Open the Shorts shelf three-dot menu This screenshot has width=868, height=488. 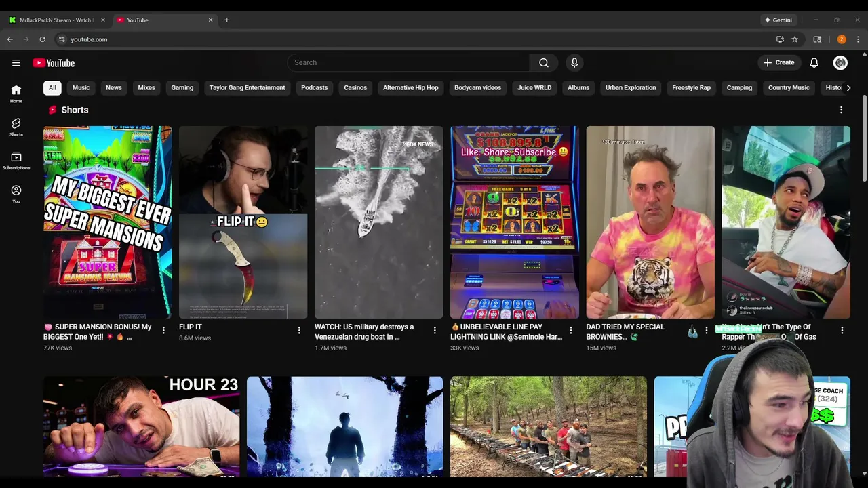coord(842,110)
